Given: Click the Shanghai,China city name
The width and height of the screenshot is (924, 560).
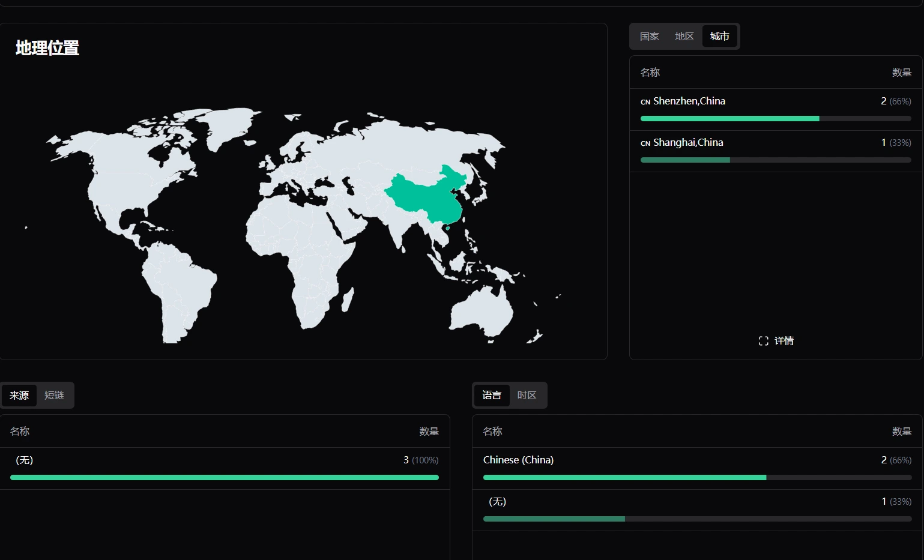Looking at the screenshot, I should coord(688,143).
